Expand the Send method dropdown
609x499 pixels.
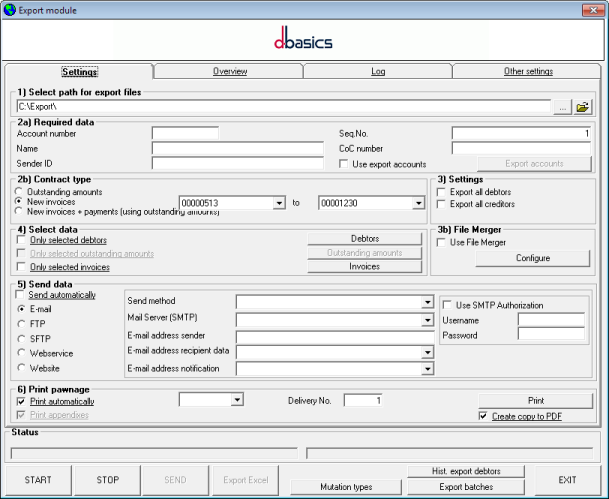(x=427, y=302)
